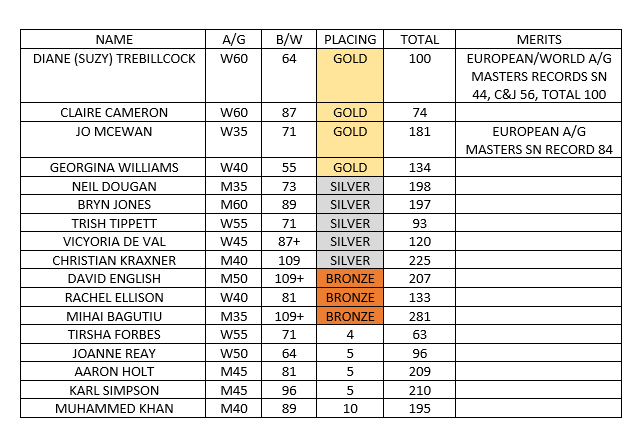Image resolution: width=641 pixels, height=438 pixels.
Task: Click Neil Dougan's silver placing cell
Action: (350, 186)
